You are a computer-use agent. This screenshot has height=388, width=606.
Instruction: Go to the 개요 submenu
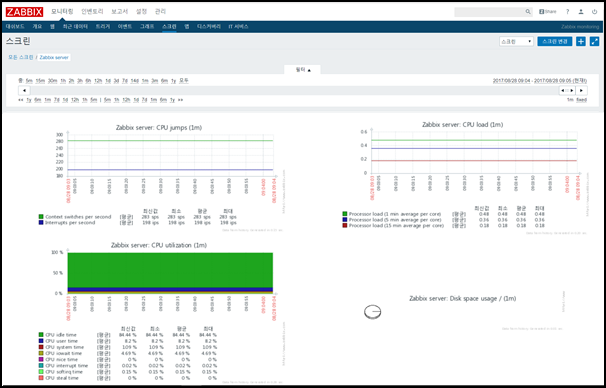[37, 27]
